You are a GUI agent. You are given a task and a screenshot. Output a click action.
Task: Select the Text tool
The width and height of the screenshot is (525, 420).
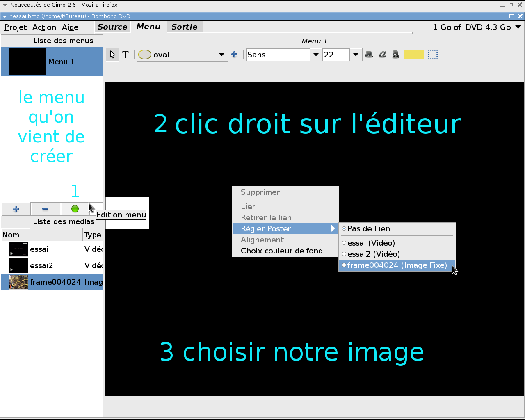point(126,55)
